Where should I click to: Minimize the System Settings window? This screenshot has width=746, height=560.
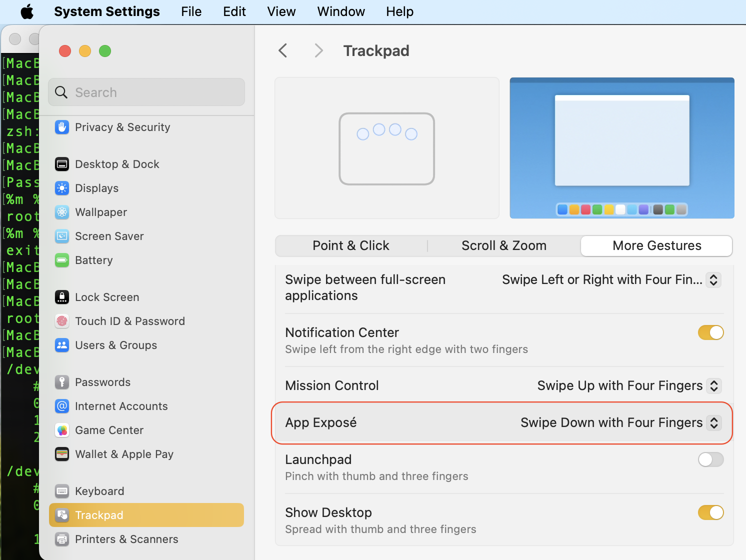click(85, 51)
